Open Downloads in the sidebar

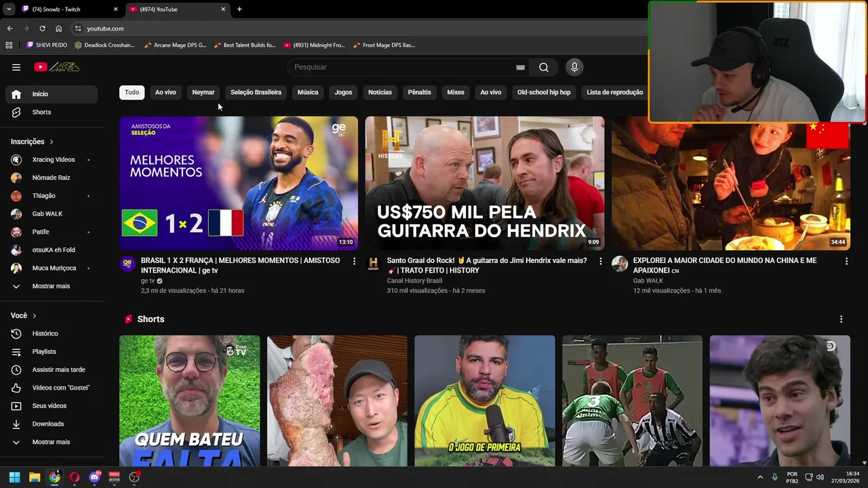(x=52, y=424)
